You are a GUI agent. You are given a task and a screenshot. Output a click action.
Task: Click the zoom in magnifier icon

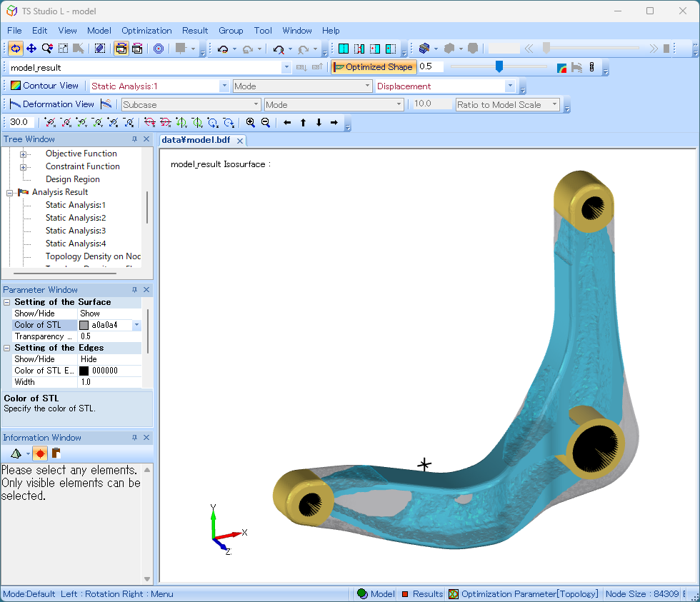[x=251, y=122]
